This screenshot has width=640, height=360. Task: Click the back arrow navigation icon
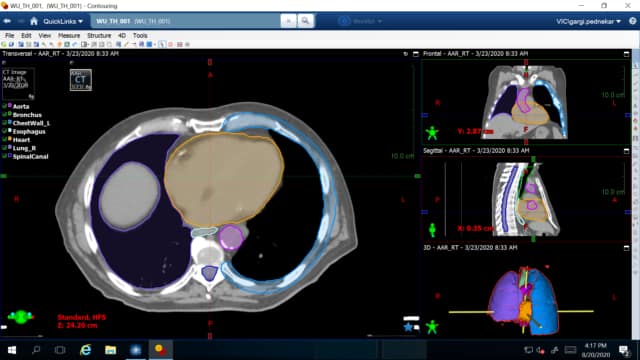7,21
